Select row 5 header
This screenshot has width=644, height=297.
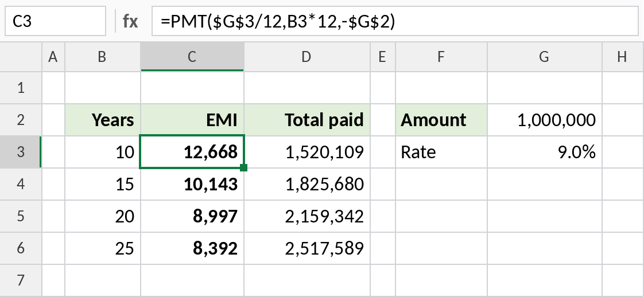click(21, 216)
